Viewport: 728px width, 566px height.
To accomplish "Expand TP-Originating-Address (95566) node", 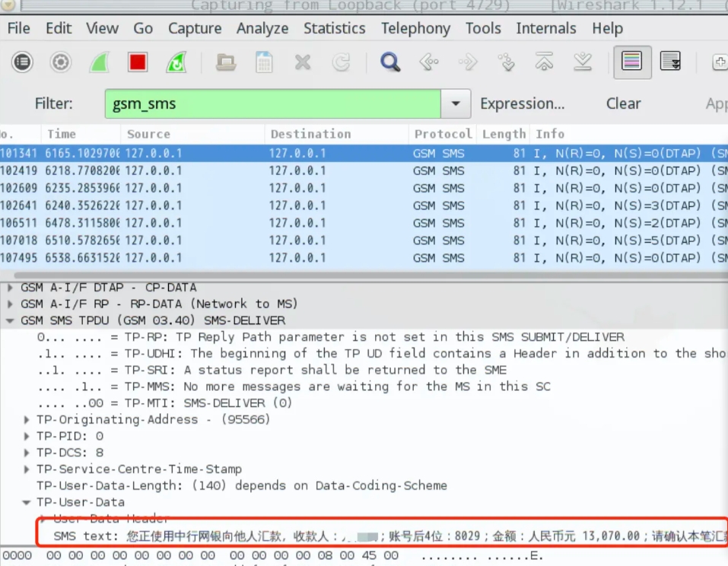I will pos(27,420).
